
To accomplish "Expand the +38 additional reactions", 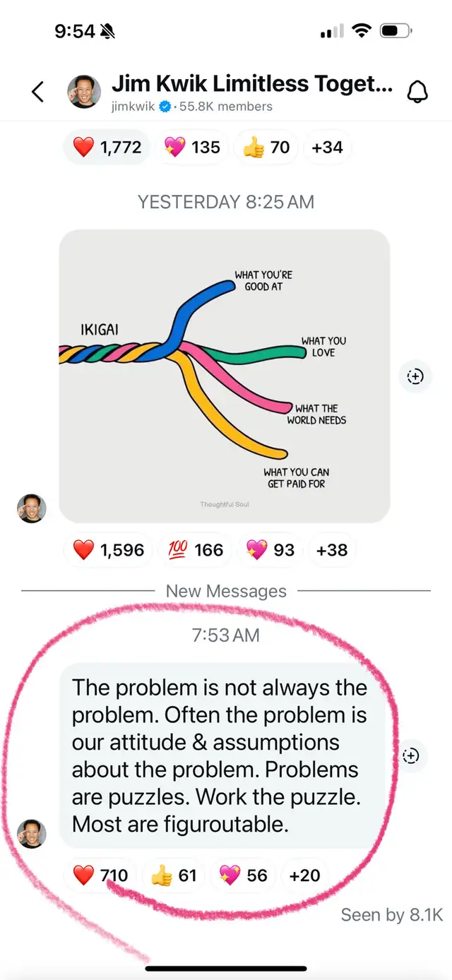I will (332, 550).
